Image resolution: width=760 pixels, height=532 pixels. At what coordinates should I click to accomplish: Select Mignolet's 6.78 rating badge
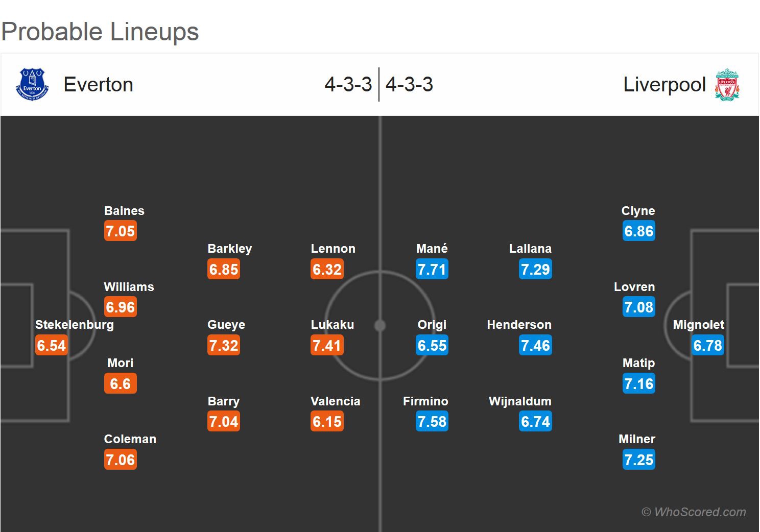(x=708, y=346)
